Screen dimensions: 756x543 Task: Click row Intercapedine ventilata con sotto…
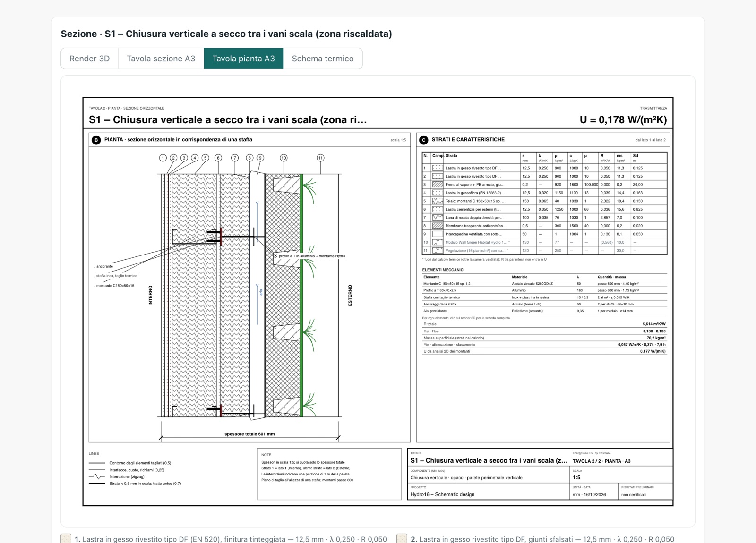coord(544,234)
